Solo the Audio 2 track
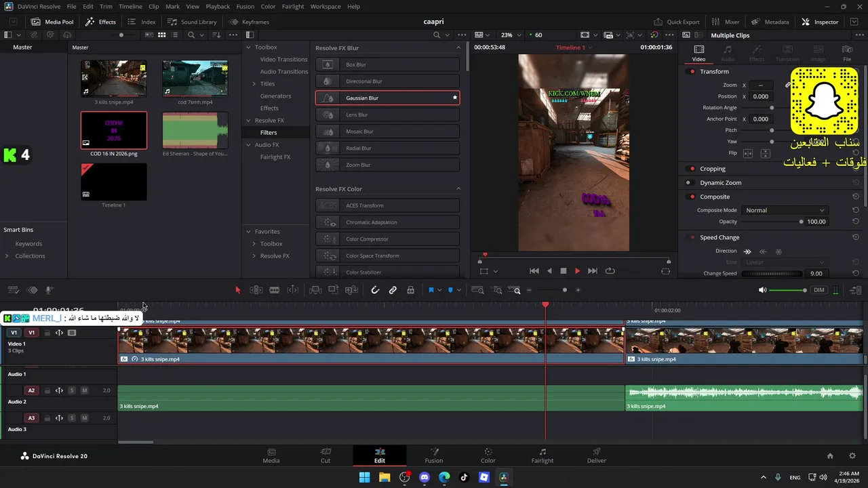Image resolution: width=868 pixels, height=488 pixels. [72, 390]
